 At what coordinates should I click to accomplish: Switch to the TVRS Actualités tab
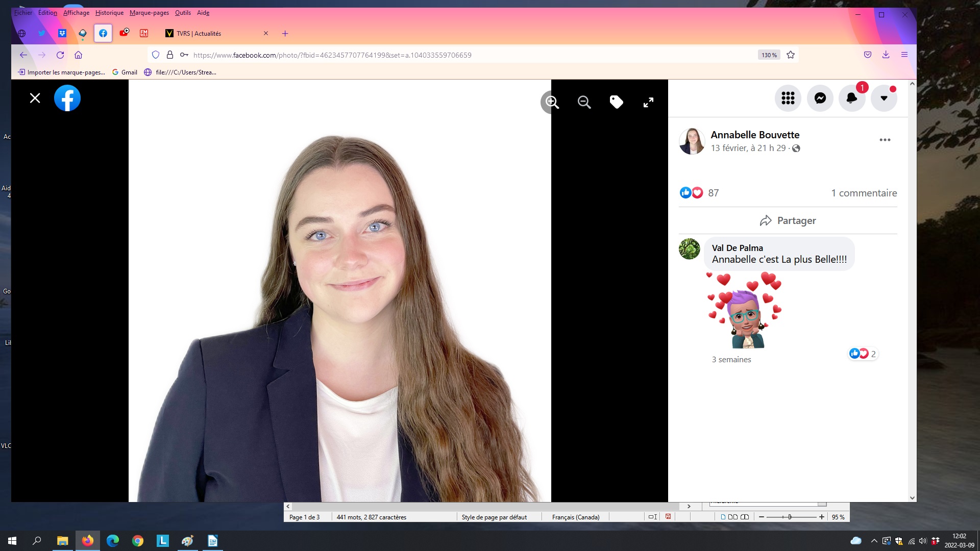pyautogui.click(x=214, y=34)
